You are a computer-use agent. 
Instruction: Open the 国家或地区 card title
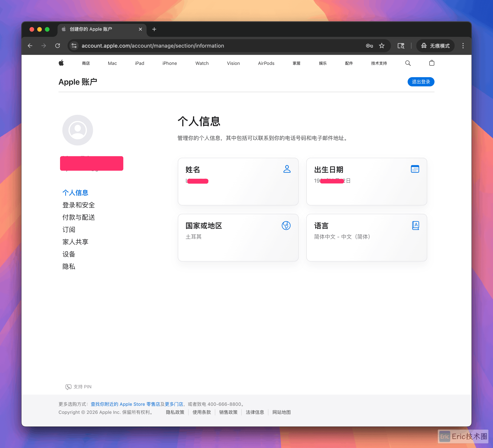pyautogui.click(x=204, y=226)
